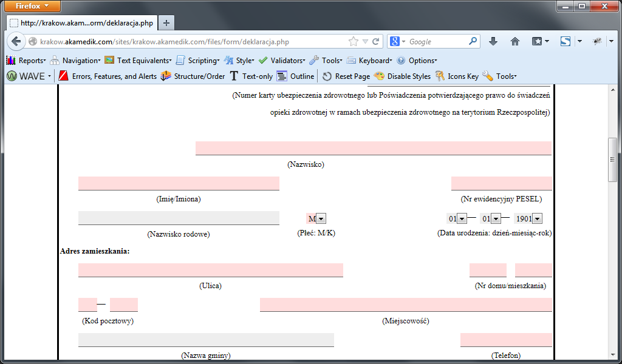Viewport: 622px width, 364px height.
Task: Open the bookmarks star-list icon
Action: tap(537, 41)
